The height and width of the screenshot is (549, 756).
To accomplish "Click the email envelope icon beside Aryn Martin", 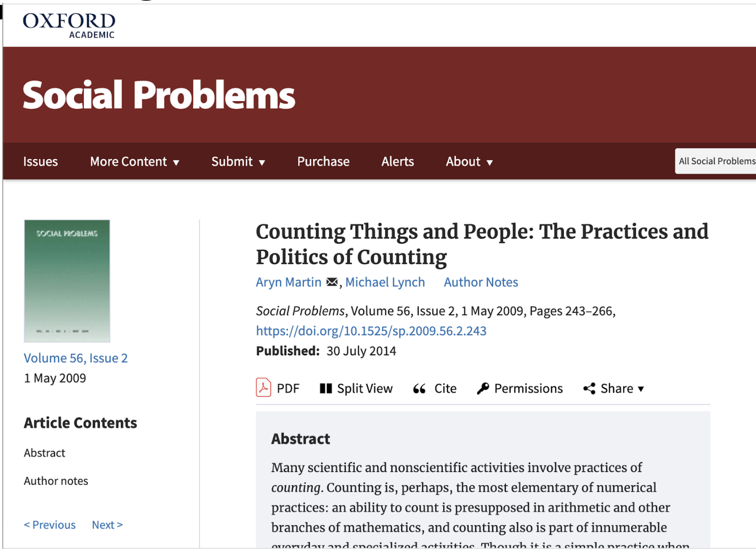I will [332, 282].
